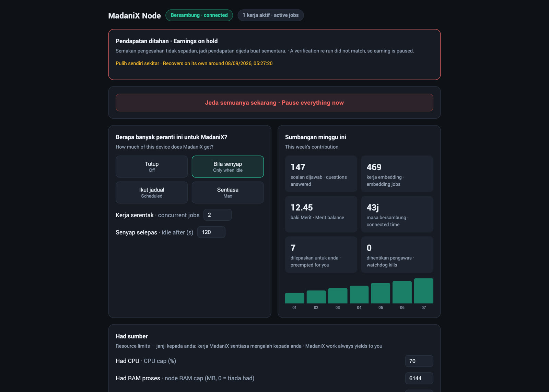This screenshot has height=392, width=549.
Task: Click the chart bar for day 04
Action: [x=359, y=295]
